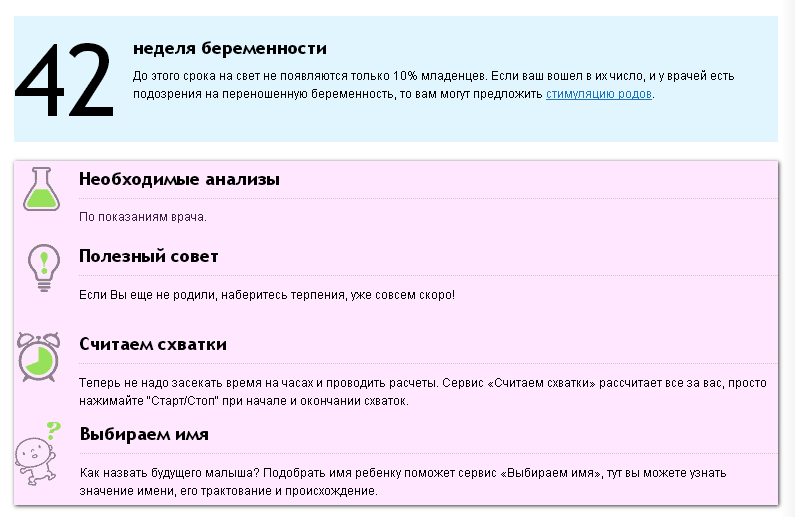
Task: Click the green flask analyses icon
Action: 42,189
